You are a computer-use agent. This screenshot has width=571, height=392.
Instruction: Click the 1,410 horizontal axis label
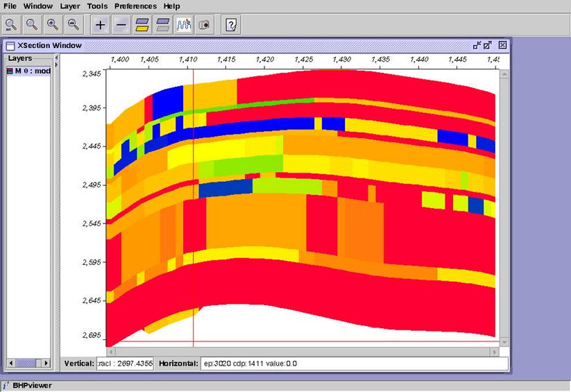click(188, 60)
